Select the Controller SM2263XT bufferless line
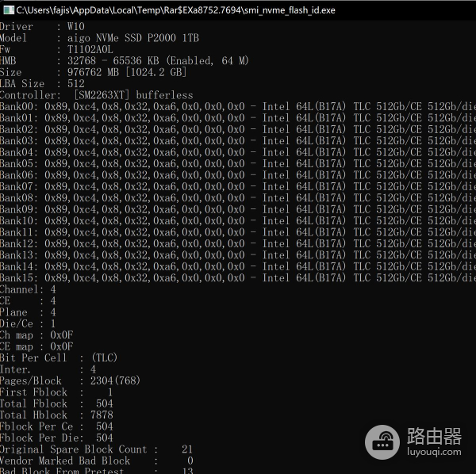The image size is (476, 474). point(97,95)
